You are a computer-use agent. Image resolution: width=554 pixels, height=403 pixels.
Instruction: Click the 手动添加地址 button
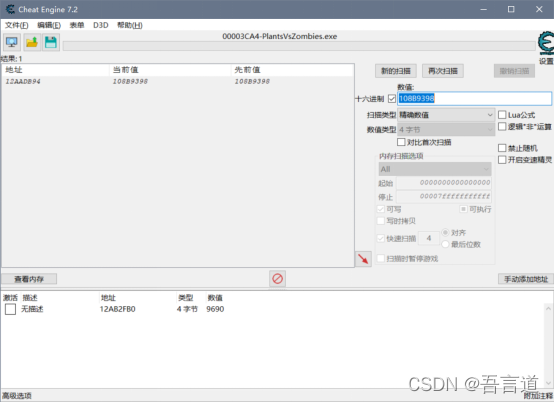pyautogui.click(x=526, y=279)
